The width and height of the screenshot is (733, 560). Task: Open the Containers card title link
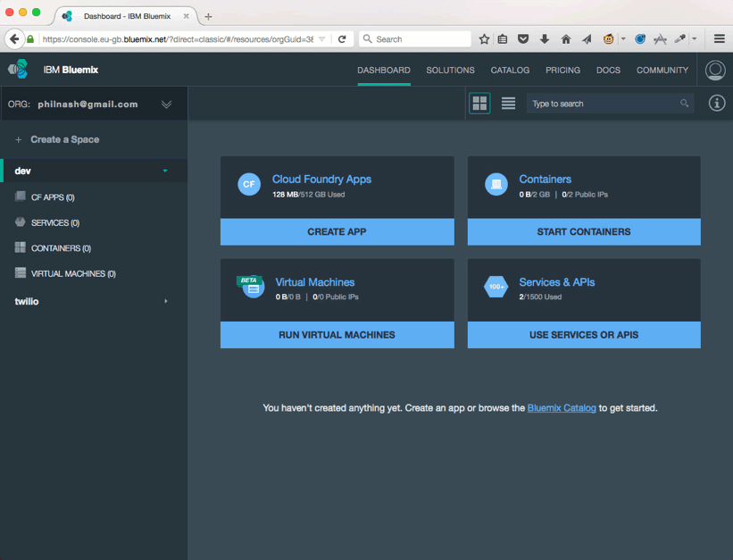tap(546, 180)
